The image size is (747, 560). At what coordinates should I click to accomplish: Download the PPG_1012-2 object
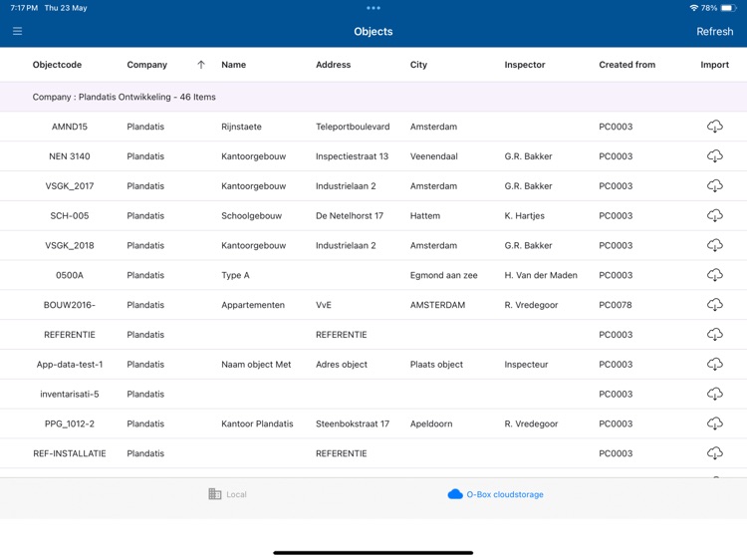tap(714, 423)
